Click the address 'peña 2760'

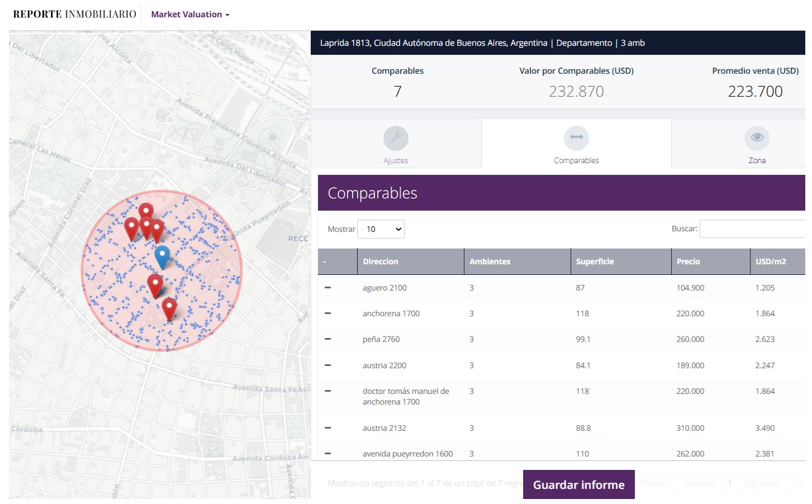coord(381,339)
